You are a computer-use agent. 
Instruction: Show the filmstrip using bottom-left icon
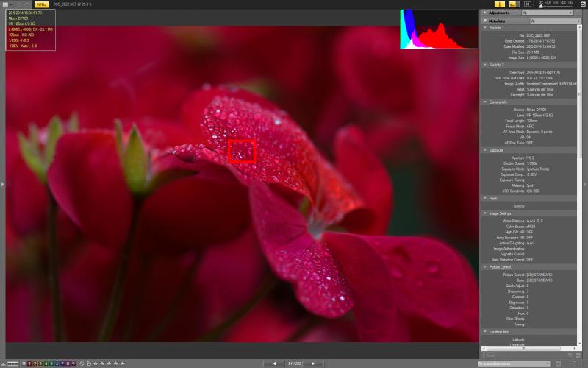click(x=12, y=364)
